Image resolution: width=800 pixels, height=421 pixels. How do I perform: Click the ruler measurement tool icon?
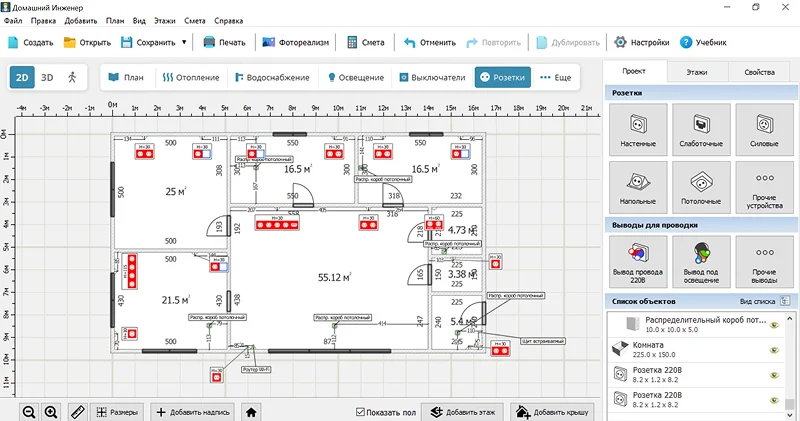77,411
